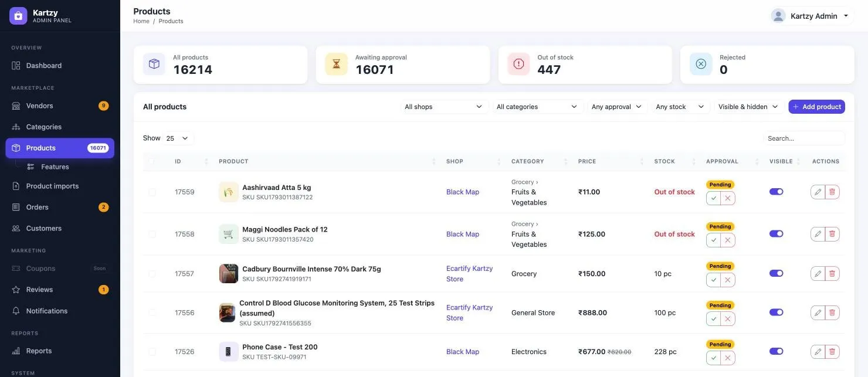Approve Cadbury Bournville Intense product
Viewport: 868px width, 377px height.
click(x=713, y=280)
